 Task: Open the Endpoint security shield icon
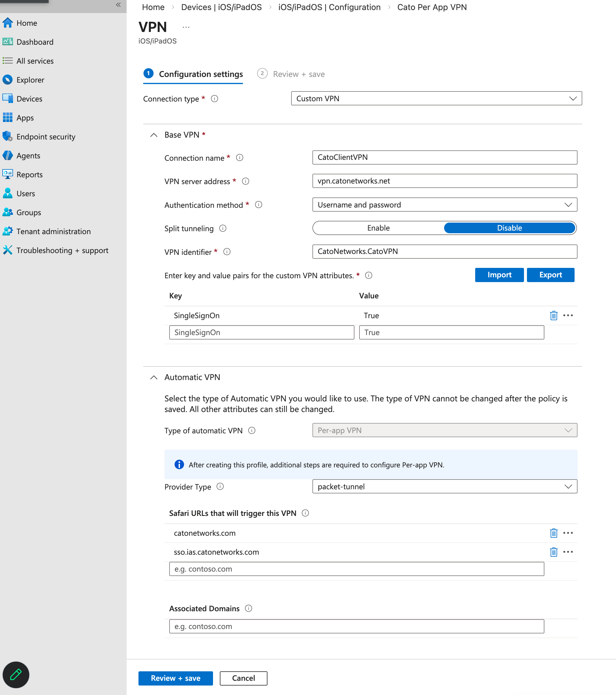pos(7,136)
